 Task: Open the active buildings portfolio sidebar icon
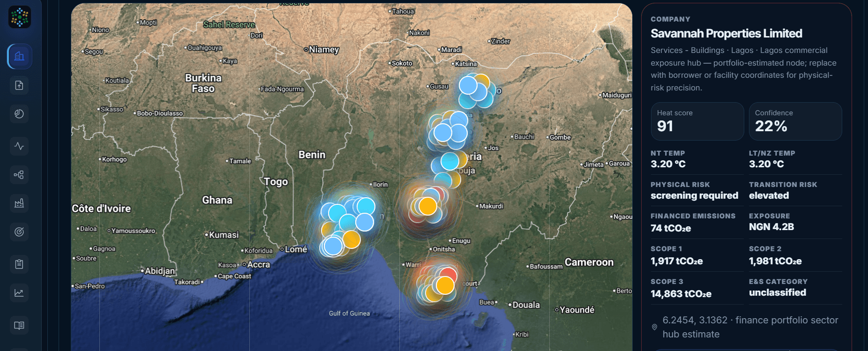[19, 57]
